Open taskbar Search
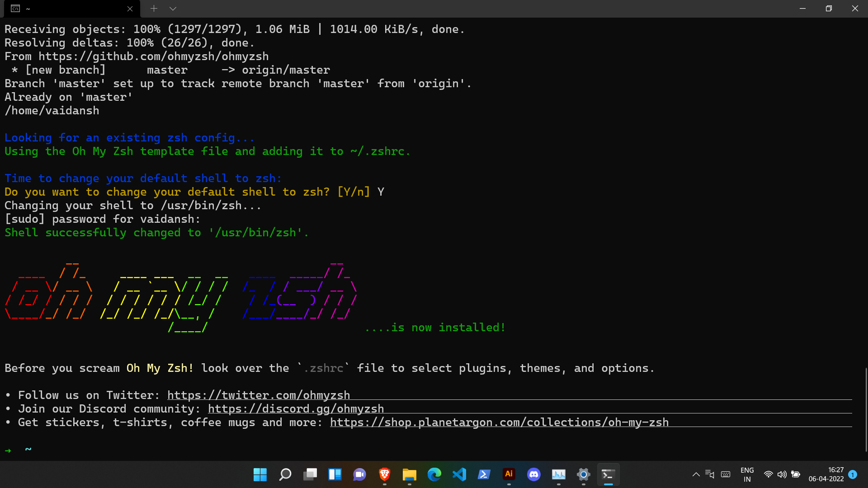This screenshot has width=868, height=488. (x=285, y=474)
